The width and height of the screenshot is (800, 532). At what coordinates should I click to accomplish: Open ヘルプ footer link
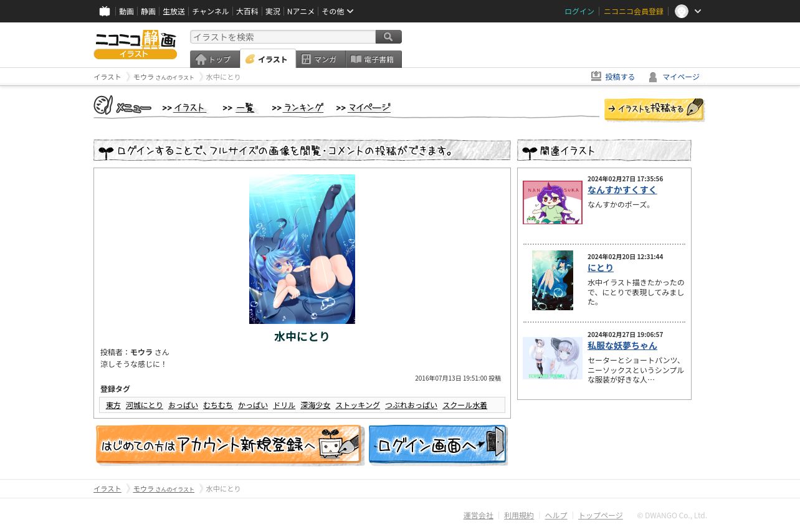coord(556,516)
